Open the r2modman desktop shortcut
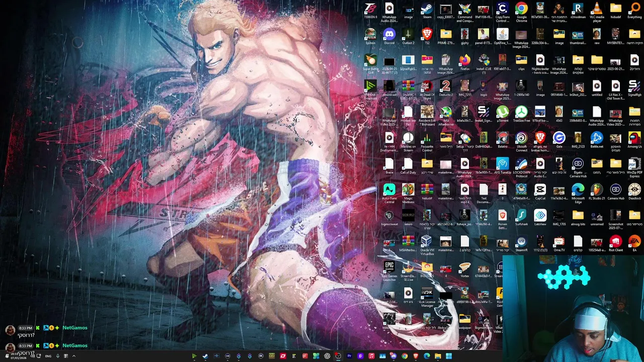This screenshot has width=644, height=362. (578, 11)
